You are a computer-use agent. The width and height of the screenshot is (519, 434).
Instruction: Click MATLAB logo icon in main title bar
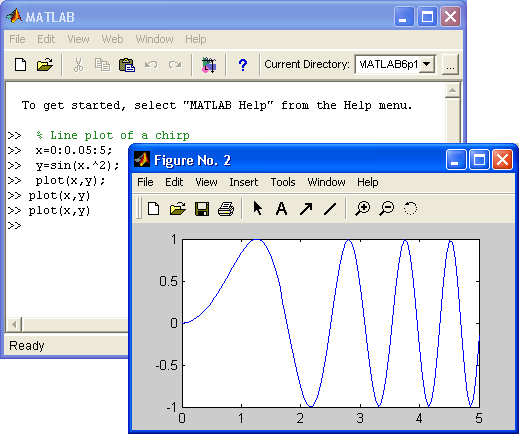click(14, 16)
